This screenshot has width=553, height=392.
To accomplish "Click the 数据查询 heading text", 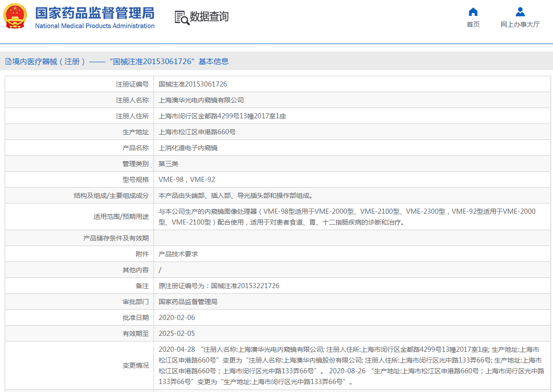I will point(209,17).
